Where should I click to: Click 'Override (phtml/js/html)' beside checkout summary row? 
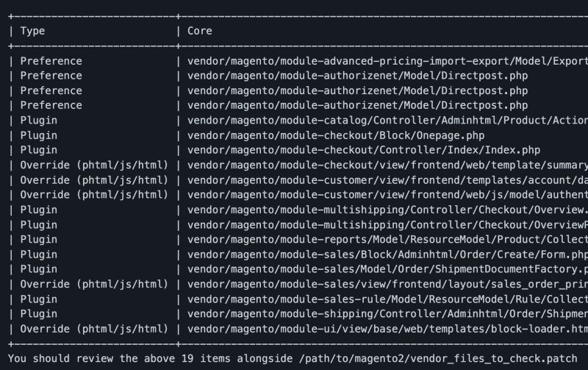(x=94, y=165)
